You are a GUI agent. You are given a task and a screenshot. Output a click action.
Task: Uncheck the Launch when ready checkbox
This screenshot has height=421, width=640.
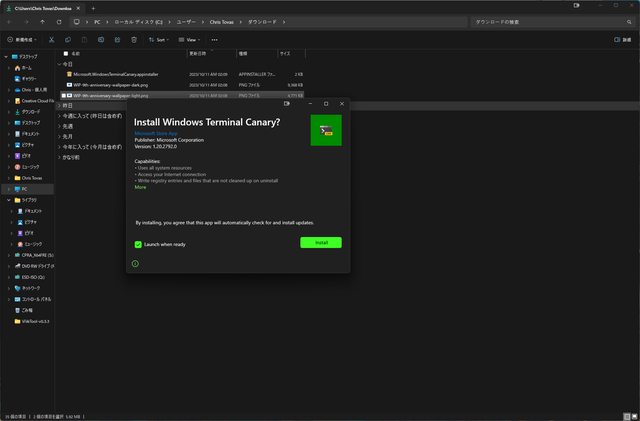tap(138, 244)
